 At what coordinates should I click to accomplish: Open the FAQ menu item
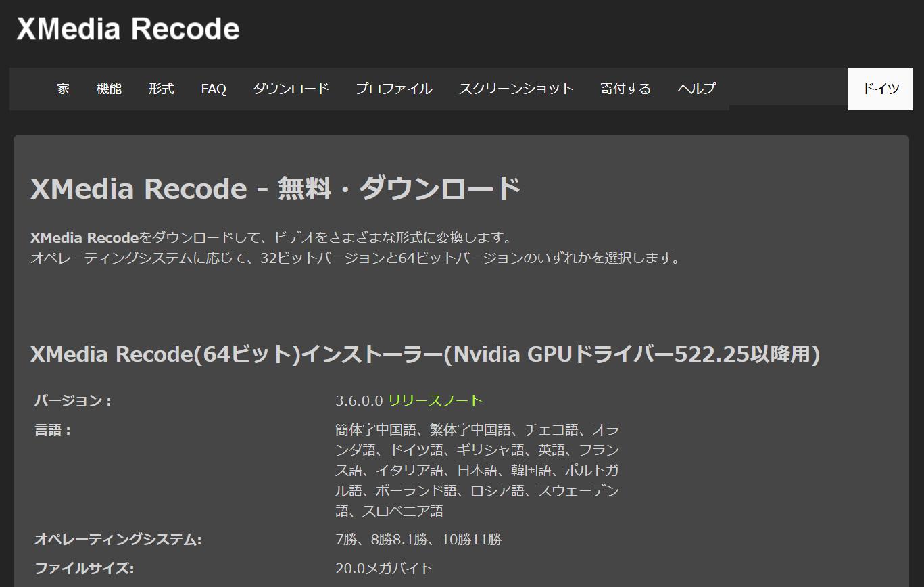click(214, 89)
